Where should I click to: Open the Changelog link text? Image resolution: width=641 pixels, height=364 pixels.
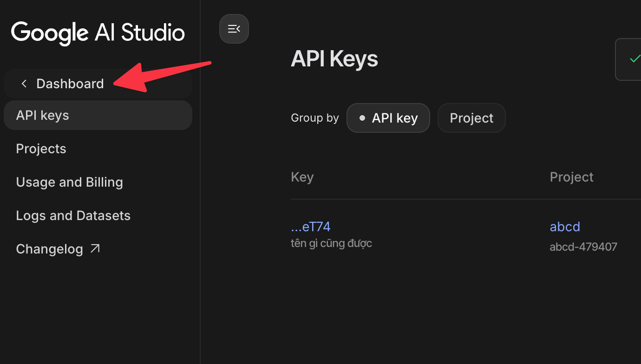pos(49,249)
